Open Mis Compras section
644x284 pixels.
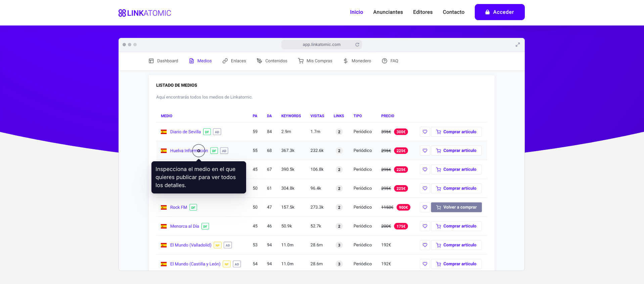tap(315, 61)
